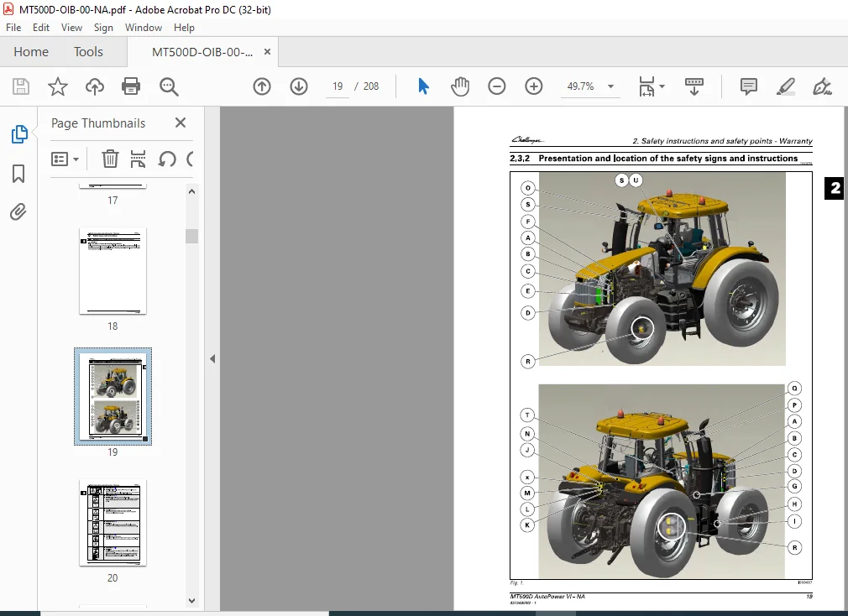
Task: Delete the selected page thumbnail
Action: (110, 159)
